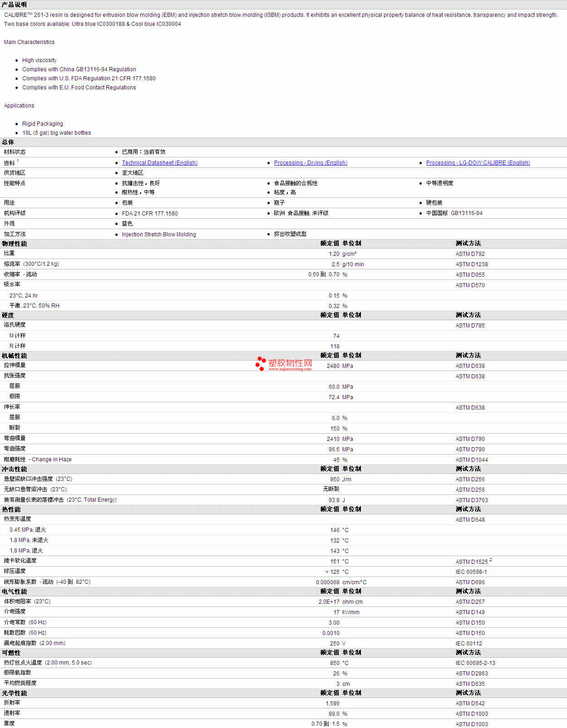Screen dimensions: 567x728
Task: Click the '弯曲模量' row label
Action: point(15,438)
